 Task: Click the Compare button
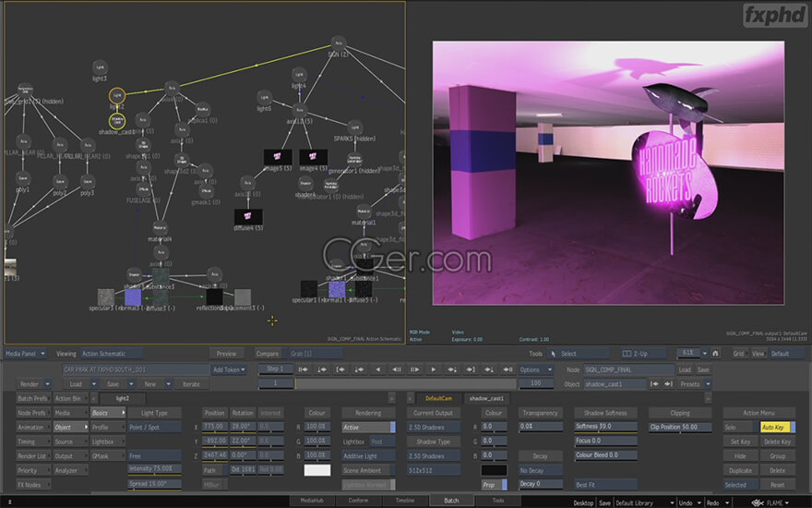pos(268,354)
